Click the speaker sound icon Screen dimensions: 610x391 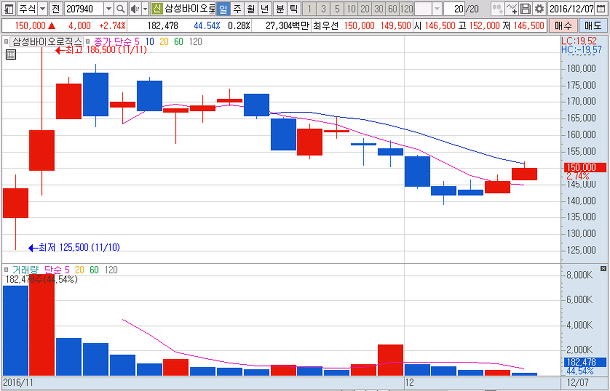[x=135, y=8]
